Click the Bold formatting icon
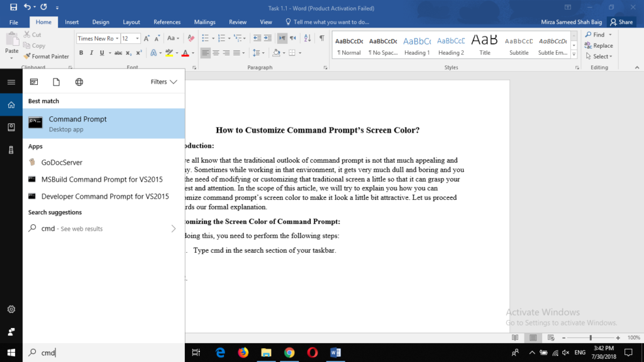The height and width of the screenshot is (362, 644). point(81,53)
